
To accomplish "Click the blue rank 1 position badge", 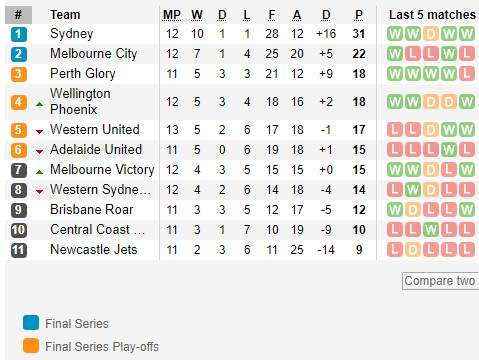I will click(19, 34).
